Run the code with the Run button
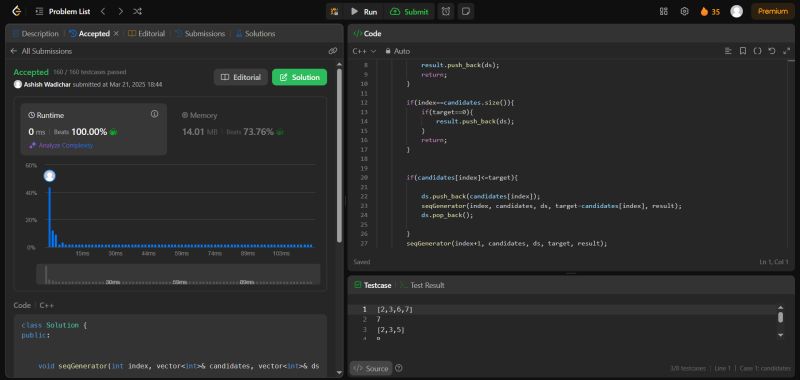Image resolution: width=800 pixels, height=380 pixels. click(364, 12)
